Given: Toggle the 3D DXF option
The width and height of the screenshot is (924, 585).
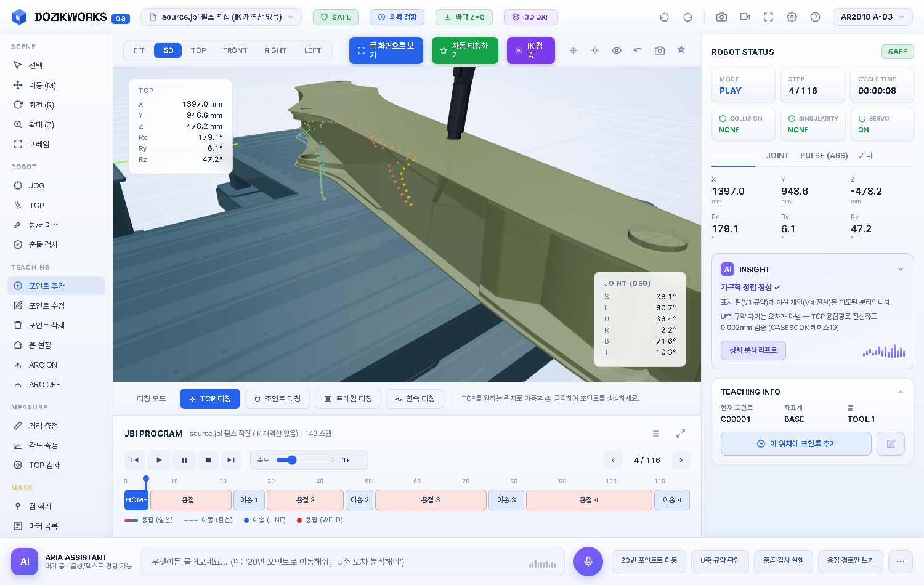Looking at the screenshot, I should (x=531, y=17).
